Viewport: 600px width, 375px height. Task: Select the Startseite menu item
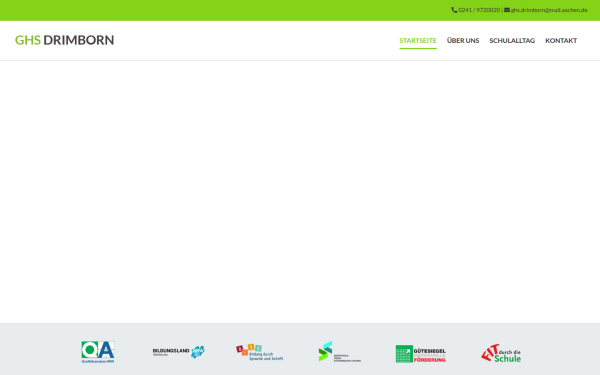(x=418, y=41)
